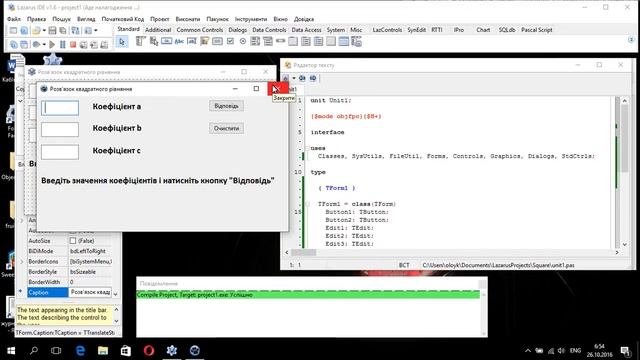Select the BiDiMode property row
The width and height of the screenshot is (640, 360).
(x=69, y=251)
